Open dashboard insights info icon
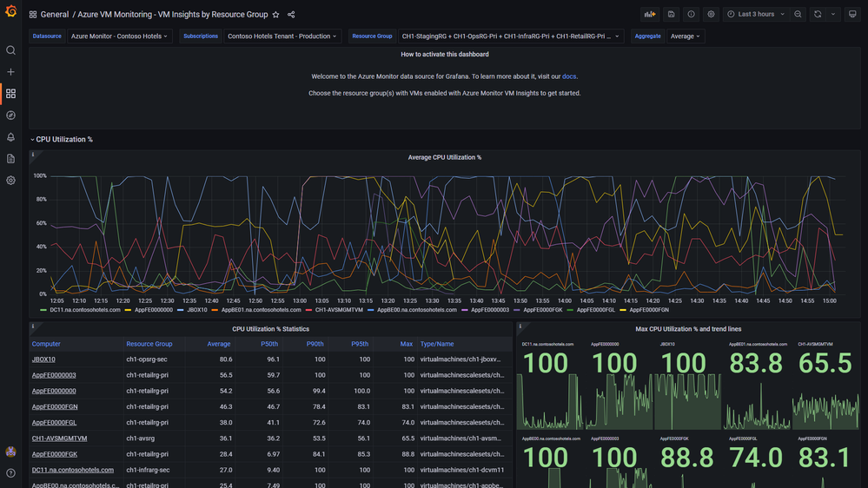Image resolution: width=868 pixels, height=488 pixels. pyautogui.click(x=691, y=15)
